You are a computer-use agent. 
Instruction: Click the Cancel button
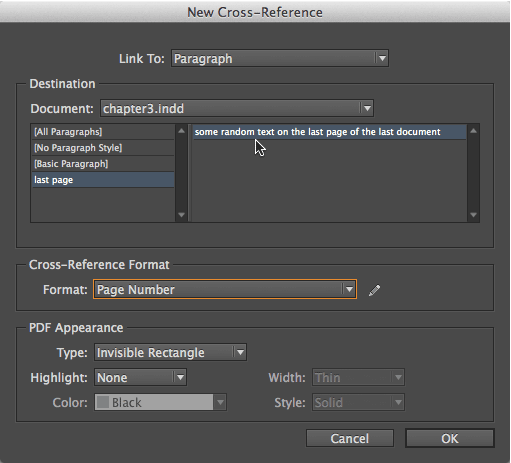click(x=350, y=438)
